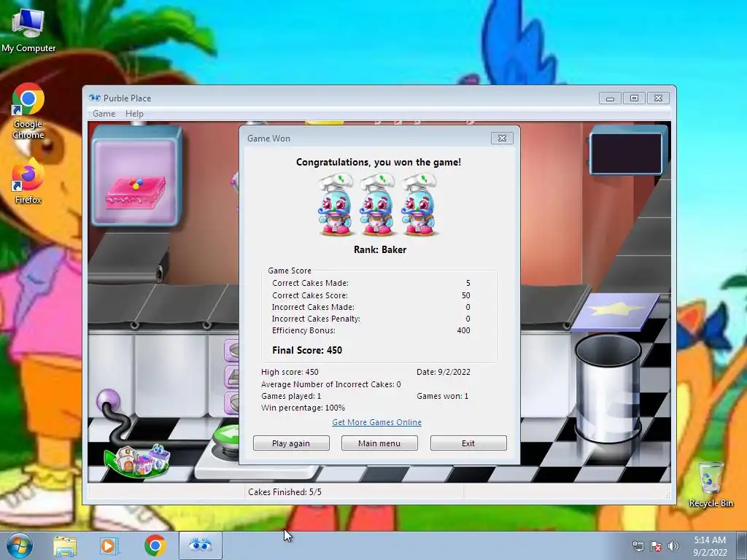Open Chrome from the taskbar
The width and height of the screenshot is (747, 560).
click(x=155, y=545)
